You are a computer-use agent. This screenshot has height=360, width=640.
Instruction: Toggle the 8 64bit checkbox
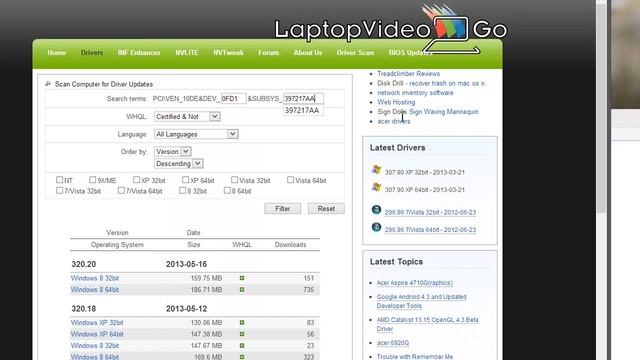pos(227,190)
